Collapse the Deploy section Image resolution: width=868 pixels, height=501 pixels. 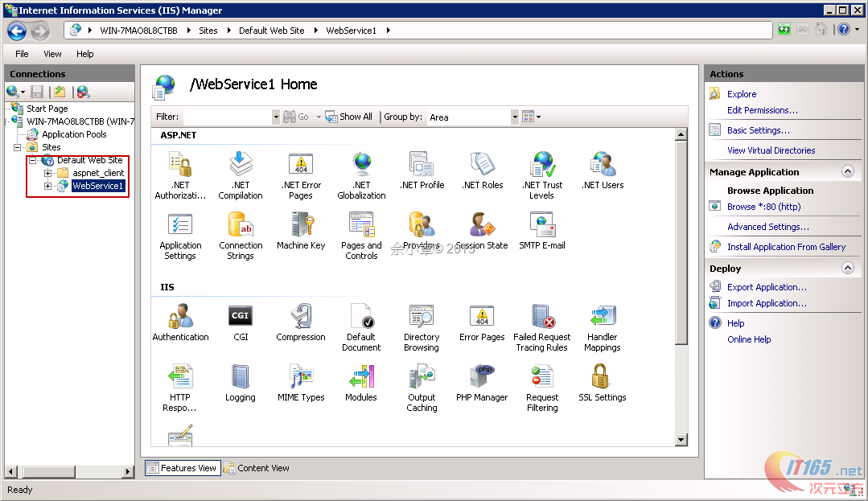pos(848,268)
